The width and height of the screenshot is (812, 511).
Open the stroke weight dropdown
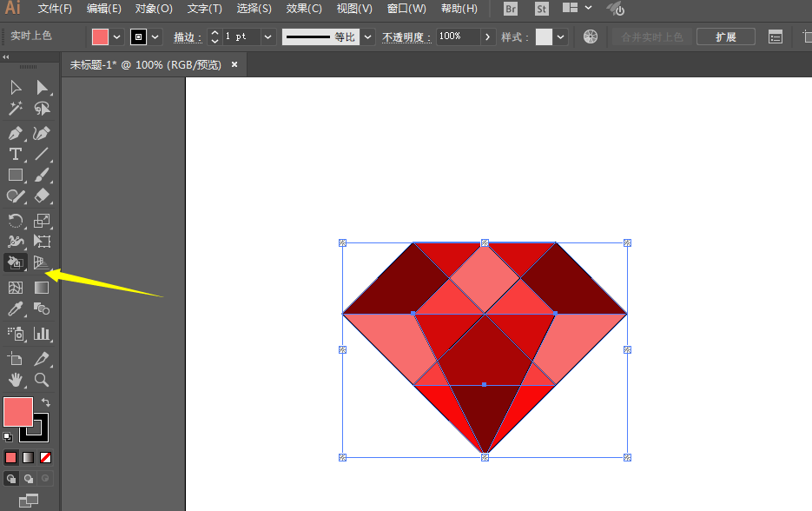[x=267, y=36]
